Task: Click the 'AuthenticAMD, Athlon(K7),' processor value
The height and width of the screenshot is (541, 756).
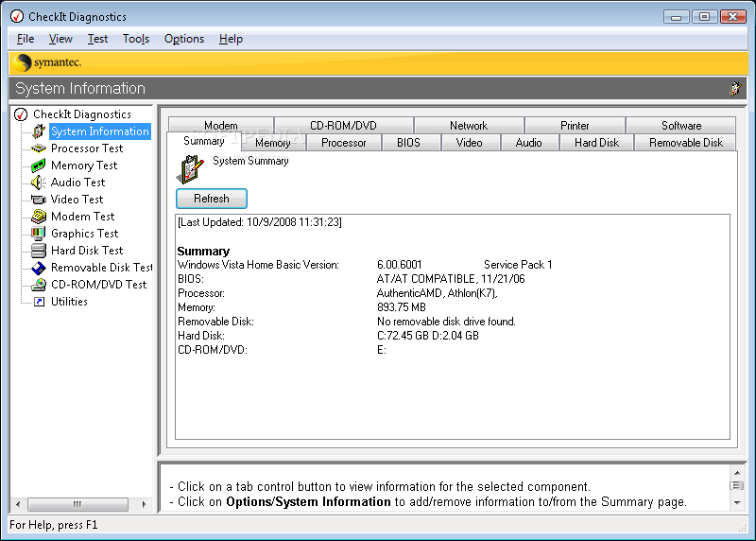Action: [437, 293]
